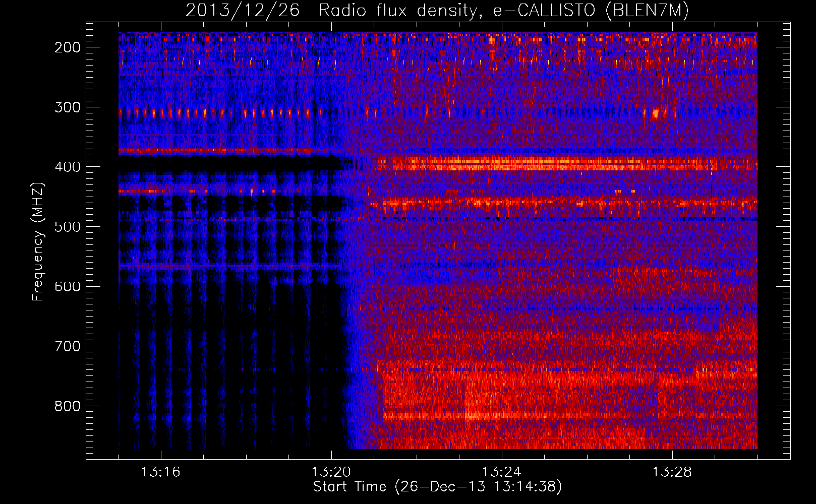
Task: Click the 800 frequency tick label
Action: point(68,406)
